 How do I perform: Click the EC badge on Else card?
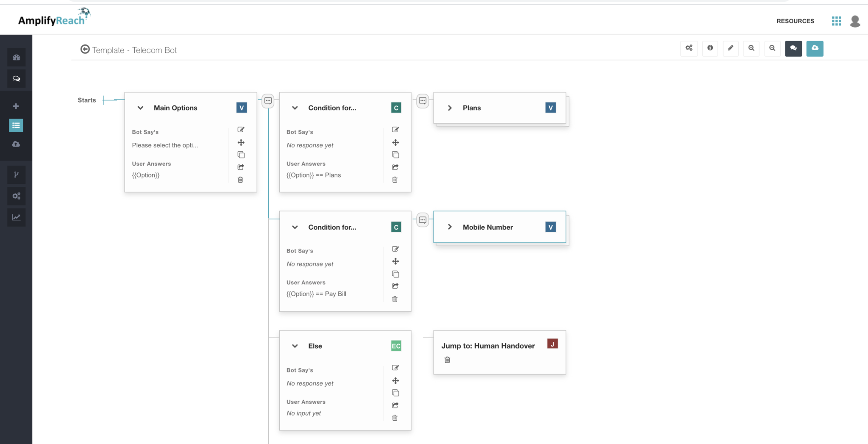396,346
